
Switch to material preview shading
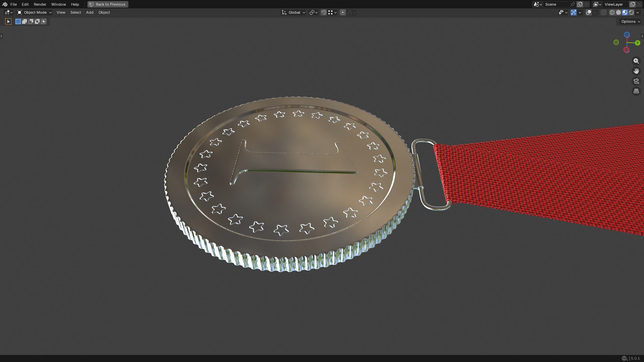tap(625, 12)
